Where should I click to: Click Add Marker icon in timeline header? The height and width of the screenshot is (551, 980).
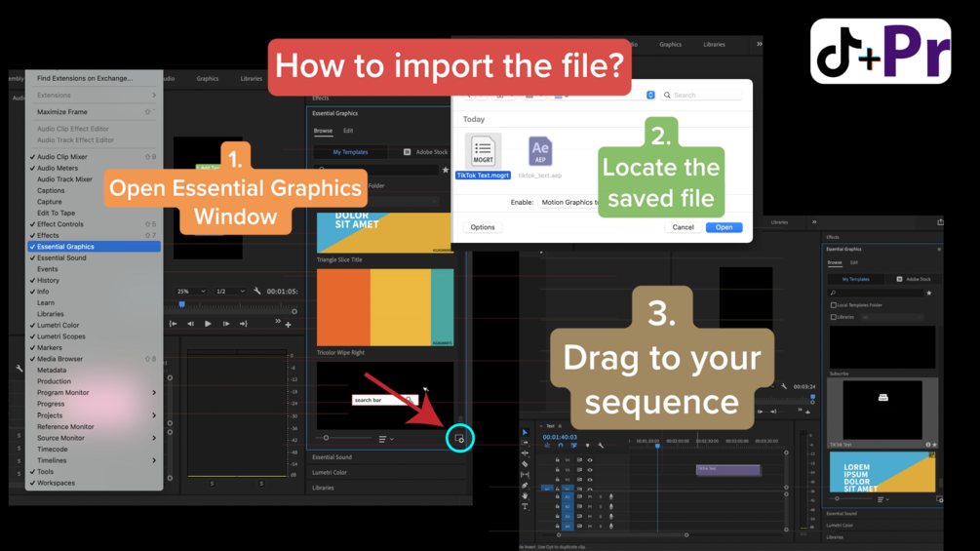click(x=587, y=446)
